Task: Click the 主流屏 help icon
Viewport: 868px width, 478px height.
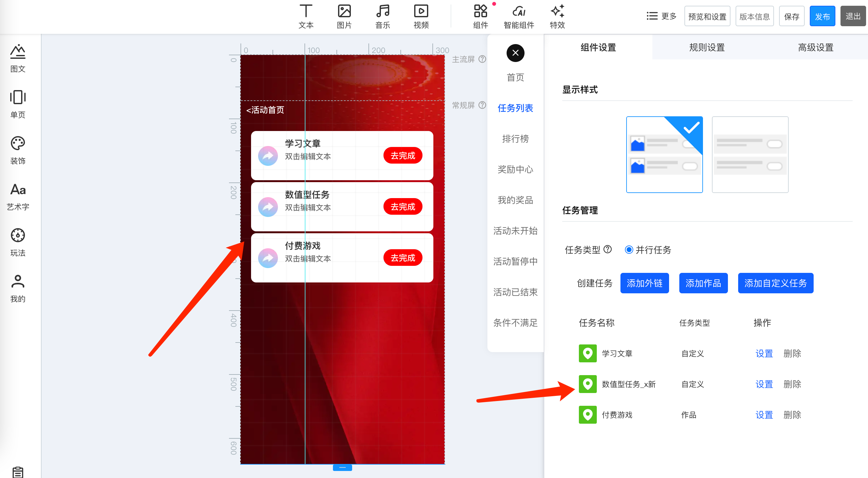Action: point(482,59)
